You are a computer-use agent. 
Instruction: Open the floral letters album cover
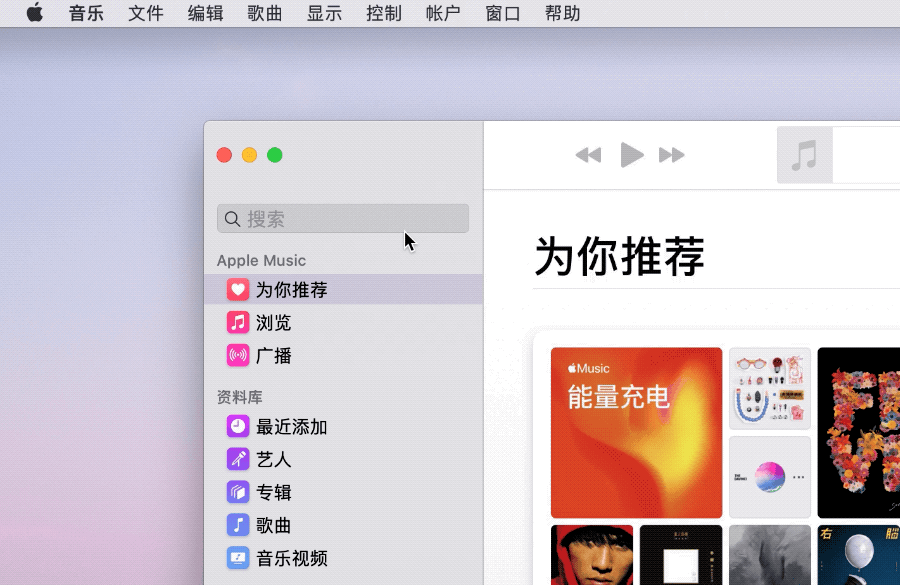click(859, 433)
